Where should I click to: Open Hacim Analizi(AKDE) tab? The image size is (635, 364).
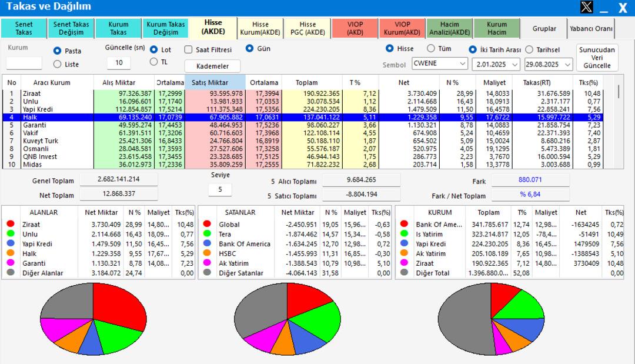pyautogui.click(x=450, y=28)
